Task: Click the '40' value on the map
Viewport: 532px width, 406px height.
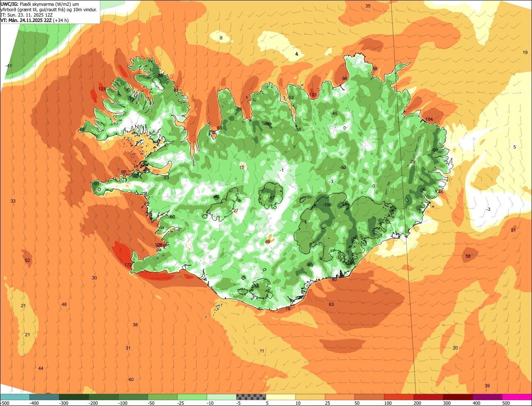Action: tap(131, 379)
